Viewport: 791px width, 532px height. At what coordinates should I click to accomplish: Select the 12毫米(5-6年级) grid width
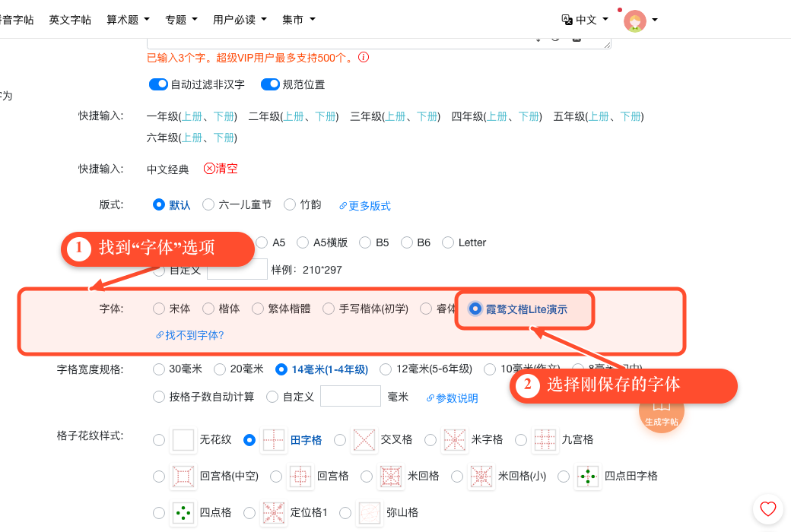pyautogui.click(x=386, y=369)
